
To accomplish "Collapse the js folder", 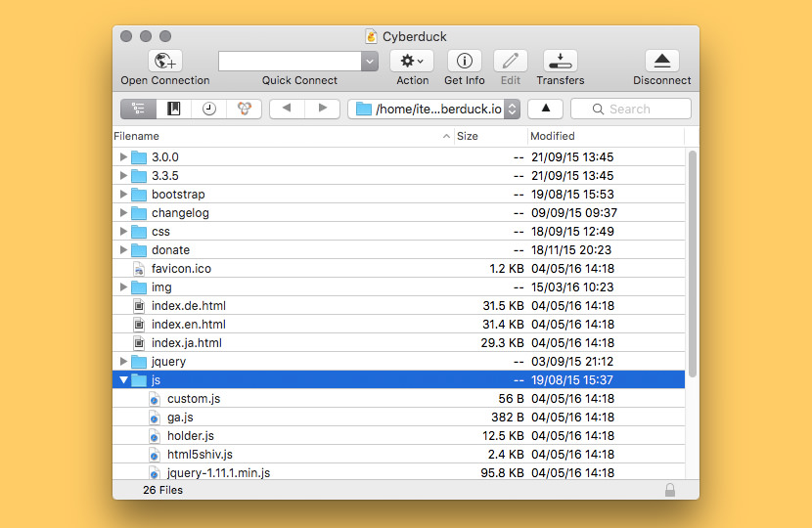I will pyautogui.click(x=123, y=380).
